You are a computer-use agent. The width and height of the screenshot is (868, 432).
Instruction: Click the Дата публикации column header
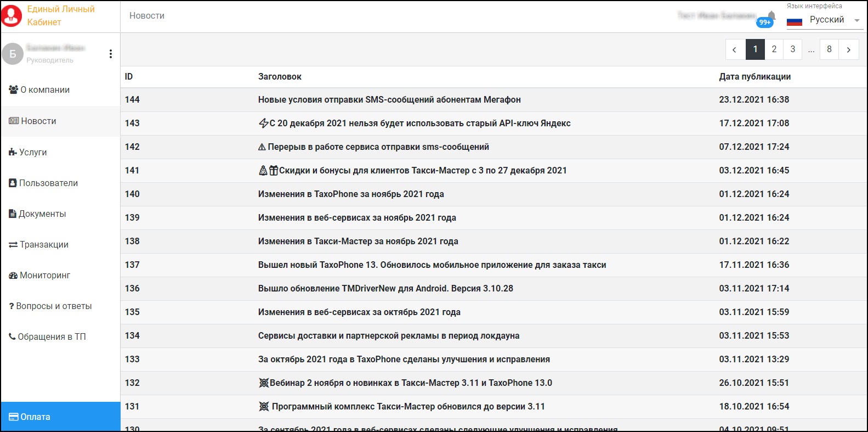754,77
